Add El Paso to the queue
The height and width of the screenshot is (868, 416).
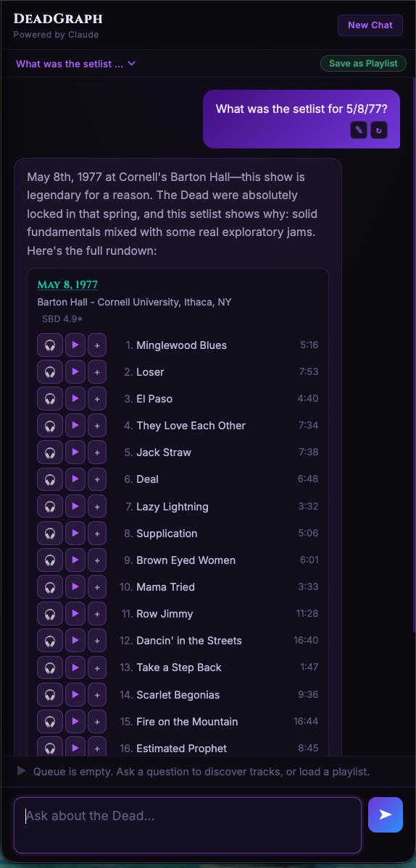[97, 399]
